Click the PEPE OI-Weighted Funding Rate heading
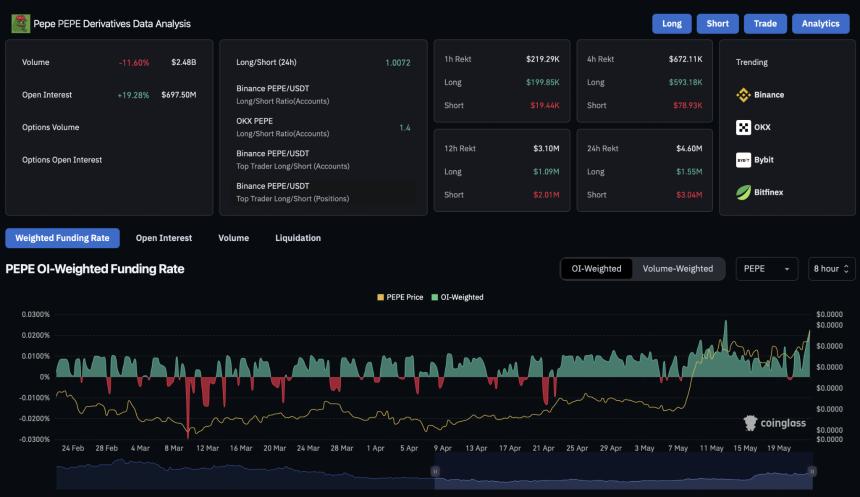Viewport: 860px width, 497px height. coord(95,269)
